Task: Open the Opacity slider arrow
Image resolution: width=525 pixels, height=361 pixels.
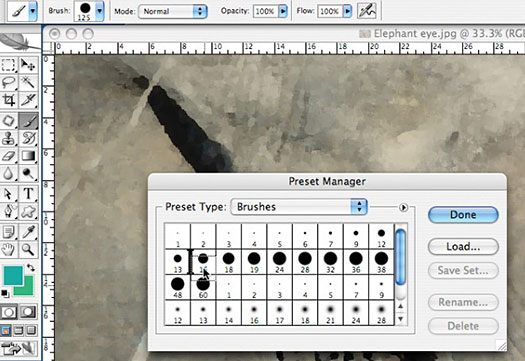Action: click(x=283, y=11)
